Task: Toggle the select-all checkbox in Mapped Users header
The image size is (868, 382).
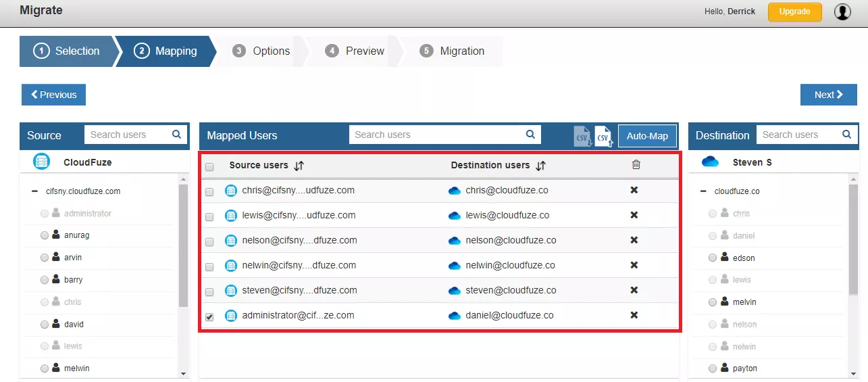Action: 209,167
